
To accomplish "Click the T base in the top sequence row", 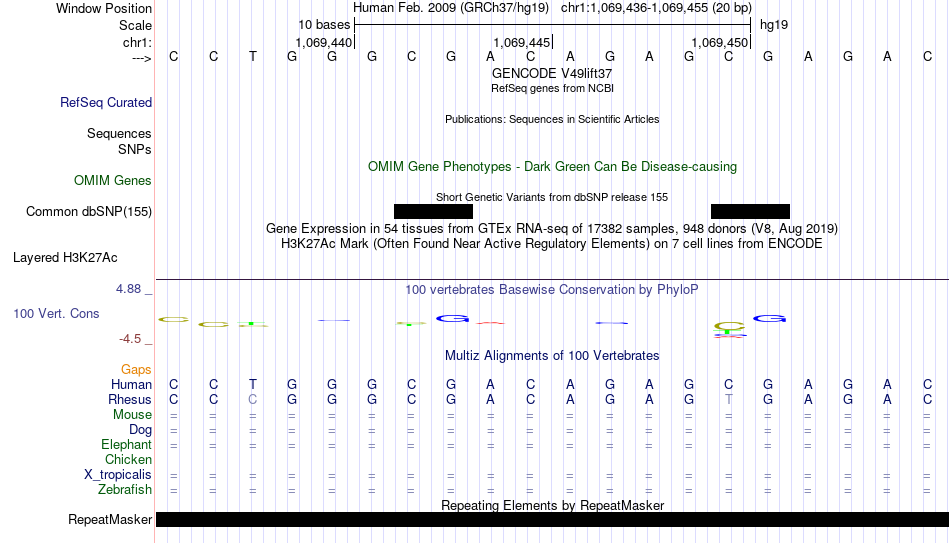I will point(253,57).
